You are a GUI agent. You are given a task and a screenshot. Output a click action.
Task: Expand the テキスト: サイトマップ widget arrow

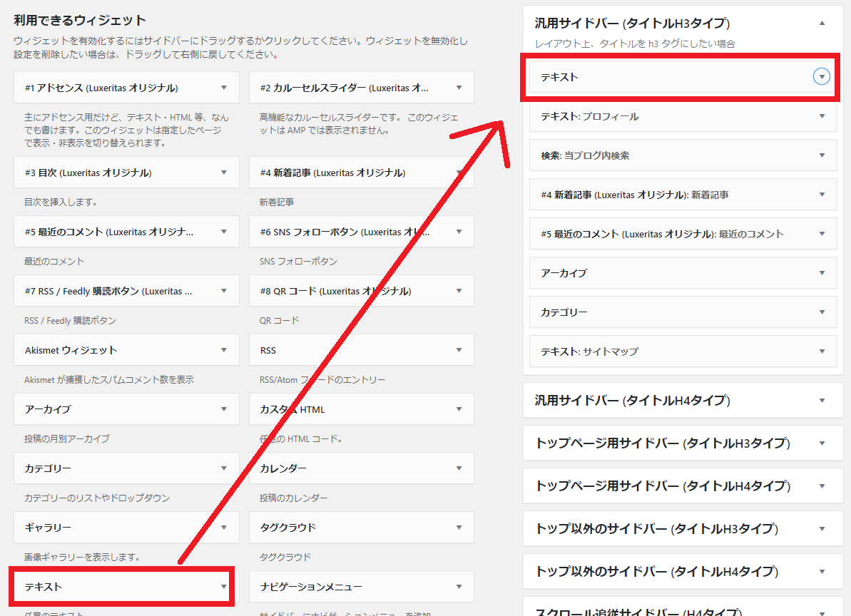822,351
